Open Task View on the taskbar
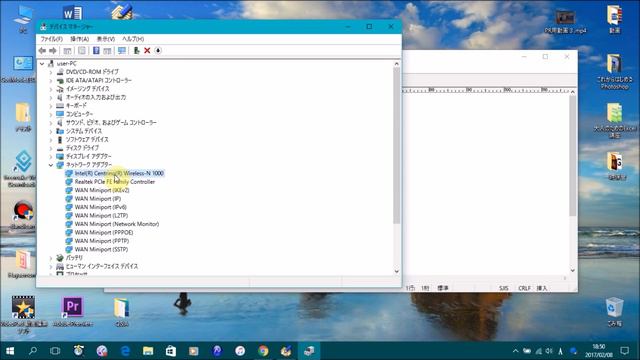 click(55, 351)
